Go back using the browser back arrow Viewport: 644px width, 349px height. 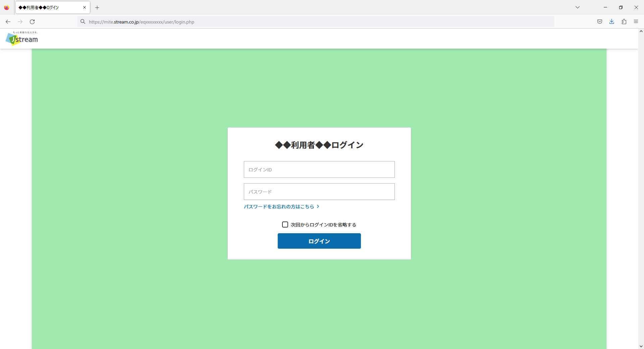tap(8, 22)
